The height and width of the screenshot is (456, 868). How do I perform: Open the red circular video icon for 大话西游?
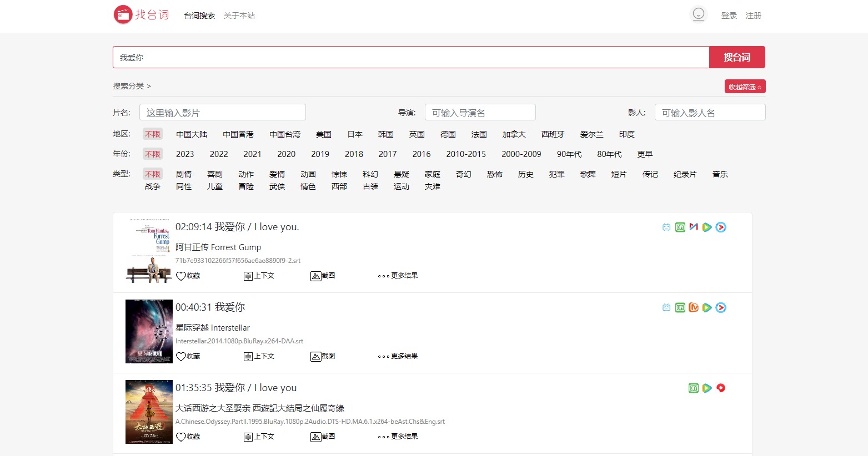point(721,388)
